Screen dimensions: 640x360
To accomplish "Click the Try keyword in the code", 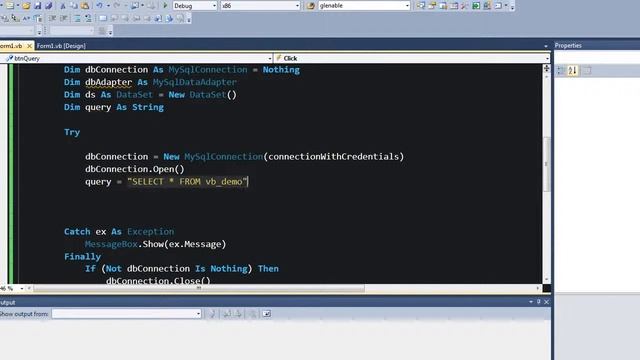I will pos(72,132).
